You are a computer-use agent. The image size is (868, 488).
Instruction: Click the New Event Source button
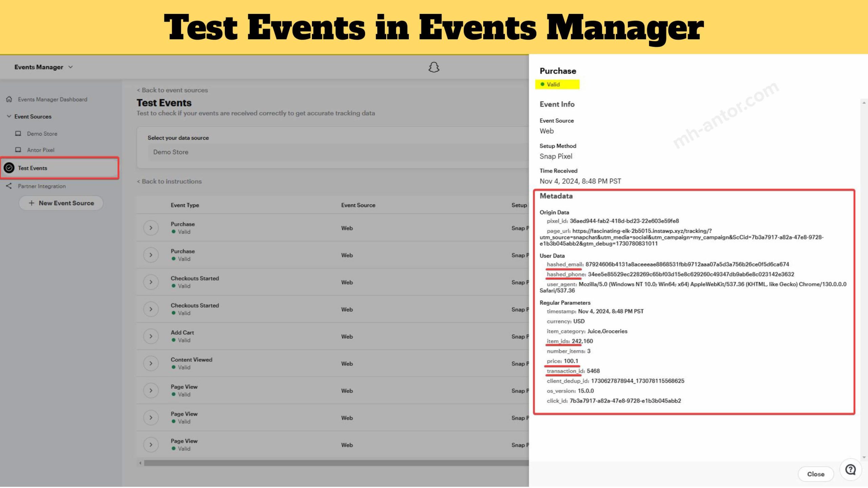point(61,203)
